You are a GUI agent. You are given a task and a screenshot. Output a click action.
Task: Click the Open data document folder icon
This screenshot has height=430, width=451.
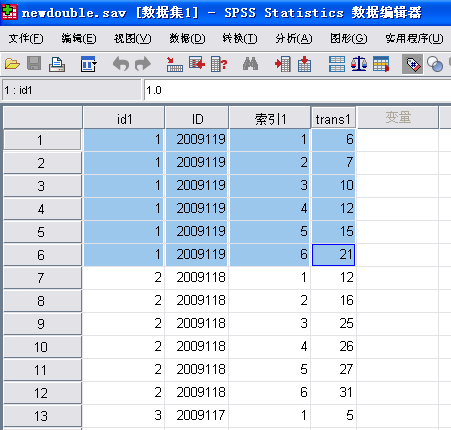click(x=13, y=64)
